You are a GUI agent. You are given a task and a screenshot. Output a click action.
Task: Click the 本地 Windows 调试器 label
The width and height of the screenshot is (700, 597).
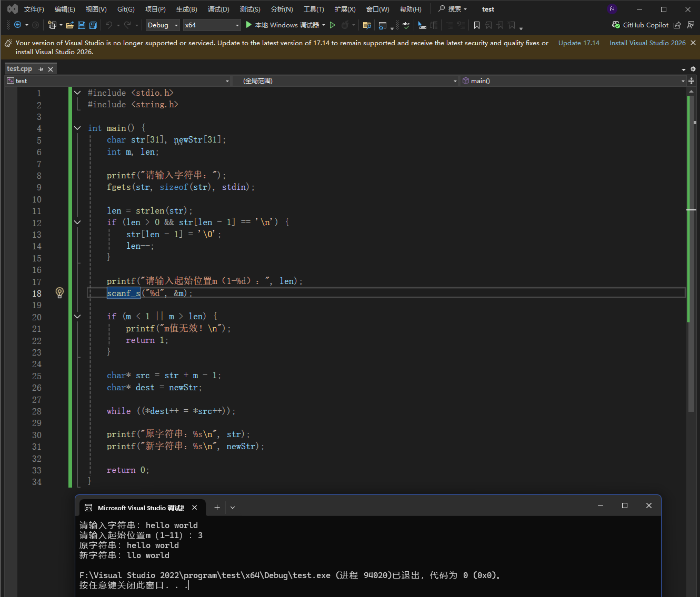point(287,25)
